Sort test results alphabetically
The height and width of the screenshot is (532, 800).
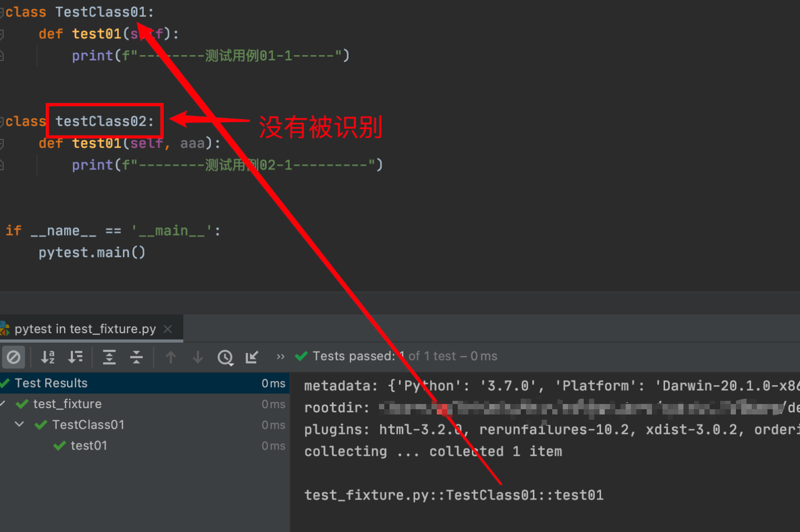[48, 357]
